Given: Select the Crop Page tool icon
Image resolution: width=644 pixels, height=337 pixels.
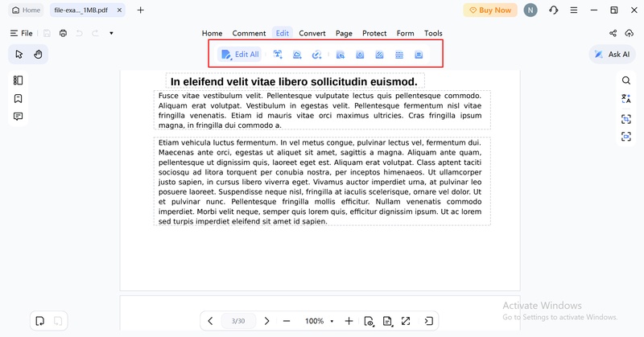Looking at the screenshot, I should (340, 55).
